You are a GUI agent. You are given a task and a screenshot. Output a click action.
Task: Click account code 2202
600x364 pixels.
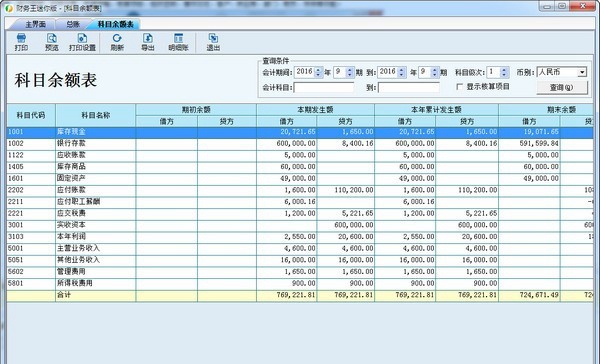[16, 190]
